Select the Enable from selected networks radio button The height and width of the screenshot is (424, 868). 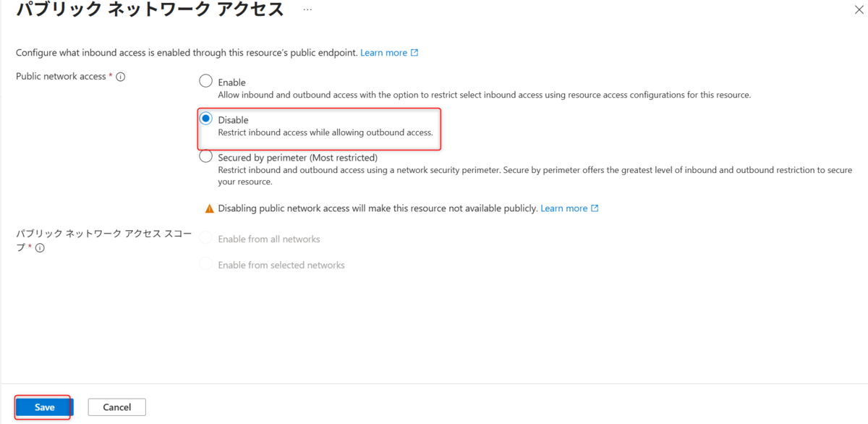(205, 265)
